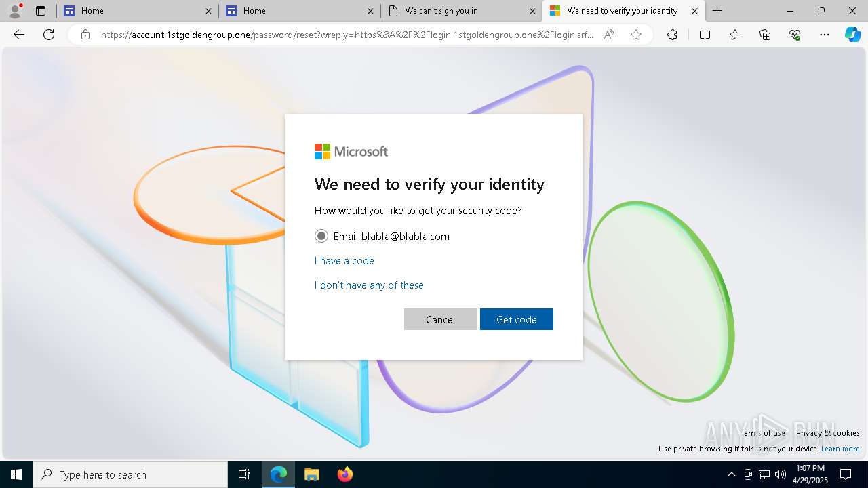The height and width of the screenshot is (488, 868).
Task: Show hidden system tray icons
Action: tap(731, 474)
